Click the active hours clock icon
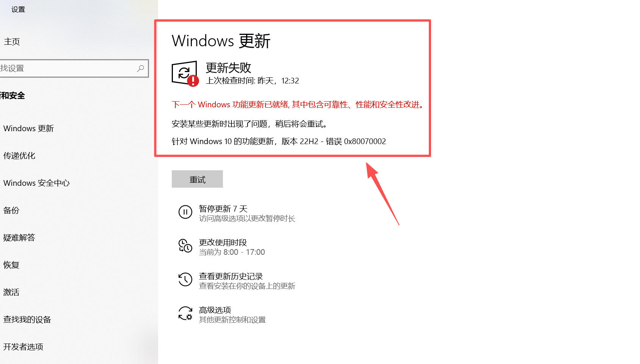The image size is (640, 364). click(185, 246)
